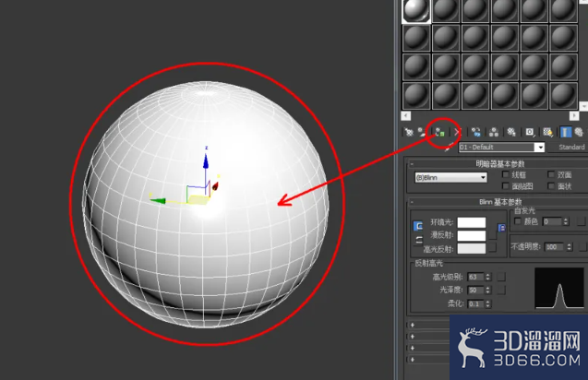
Task: Open the 01 - Default material name dropdown
Action: coord(540,148)
